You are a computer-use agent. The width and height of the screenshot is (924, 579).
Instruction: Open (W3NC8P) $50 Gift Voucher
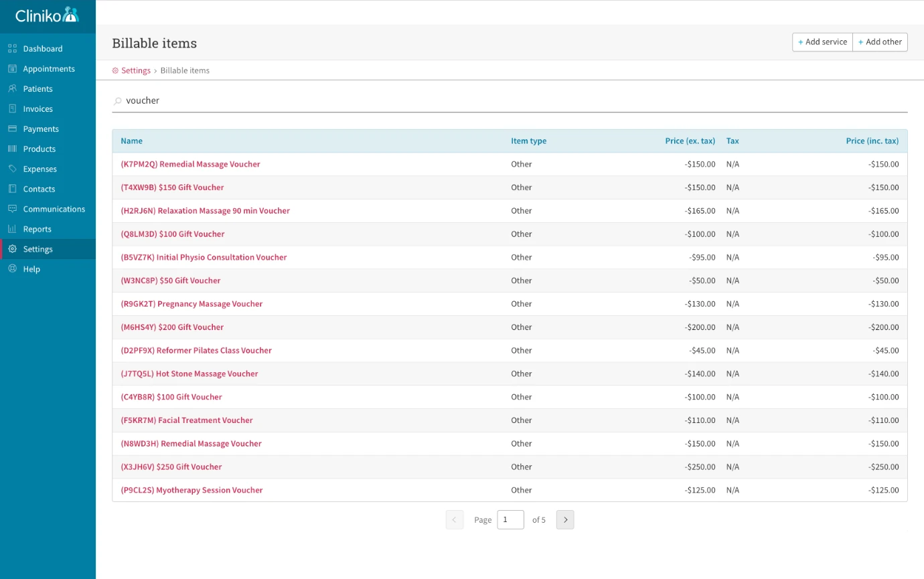tap(170, 280)
